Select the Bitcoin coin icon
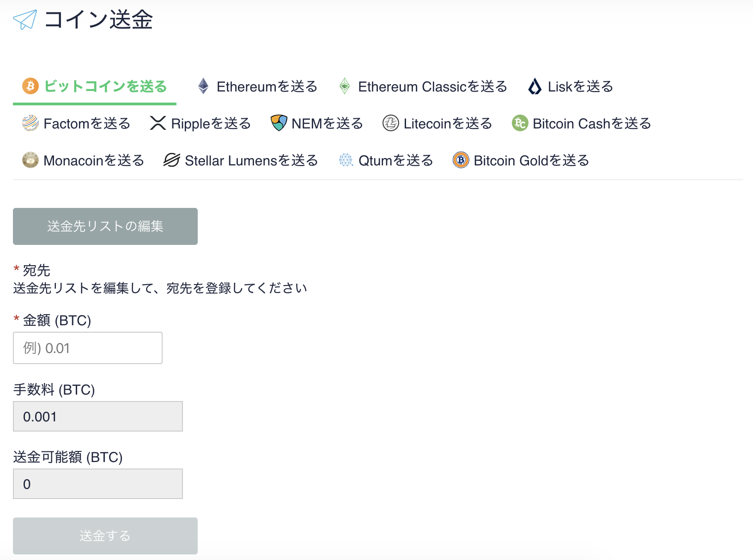Viewport: 753px width, 560px height. (30, 86)
